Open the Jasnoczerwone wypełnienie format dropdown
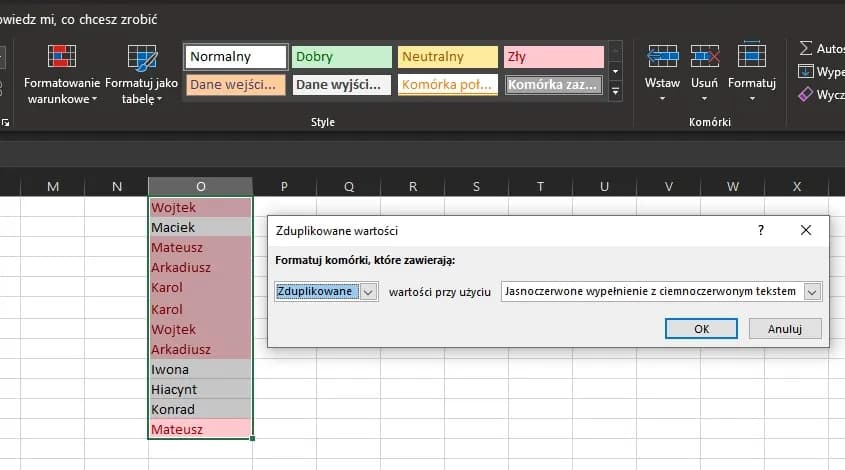Screen dimensions: 845x470 pyautogui.click(x=811, y=291)
